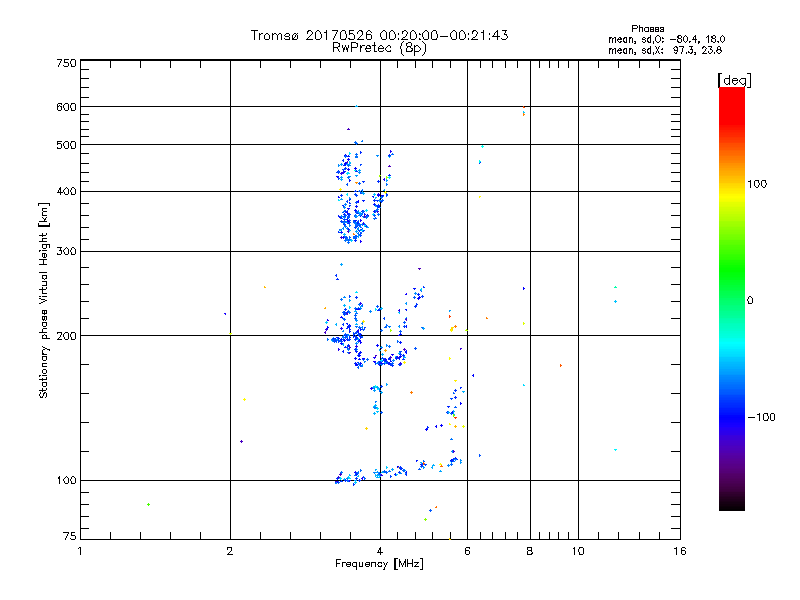Click the colorbar tick label '0'
800x600 pixels.
coord(749,301)
